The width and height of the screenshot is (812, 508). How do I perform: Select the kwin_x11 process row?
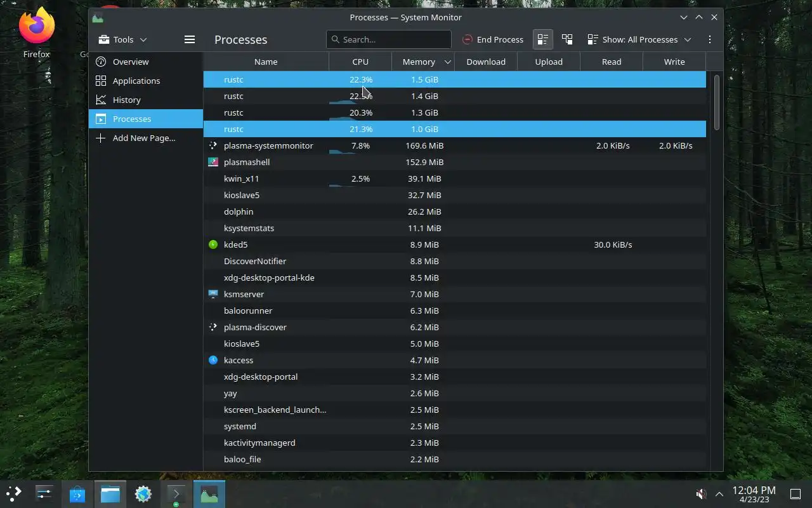coord(454,178)
